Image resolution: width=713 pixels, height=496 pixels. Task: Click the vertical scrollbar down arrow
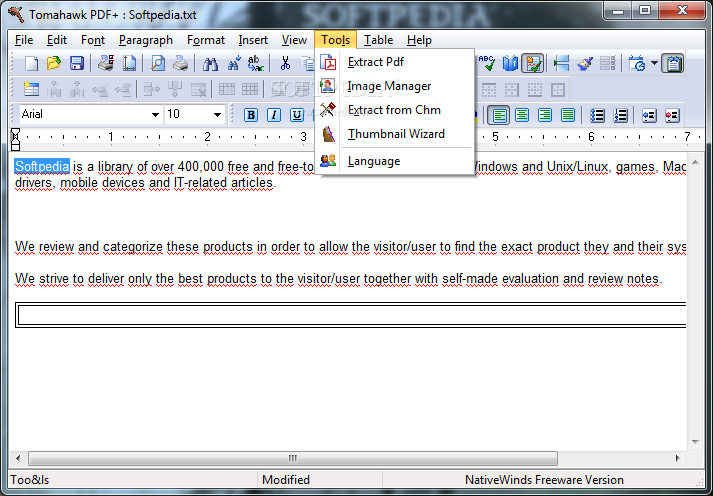point(695,441)
